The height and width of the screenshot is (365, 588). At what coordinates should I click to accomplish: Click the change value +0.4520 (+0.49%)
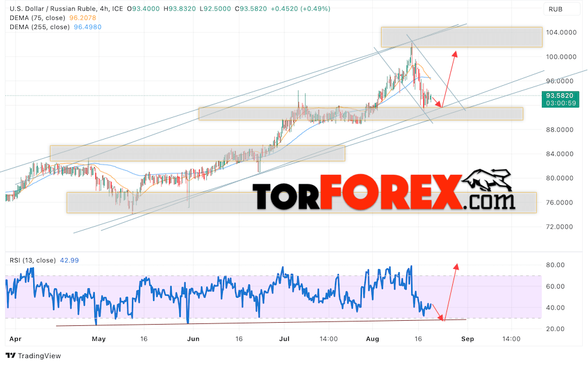click(x=300, y=8)
